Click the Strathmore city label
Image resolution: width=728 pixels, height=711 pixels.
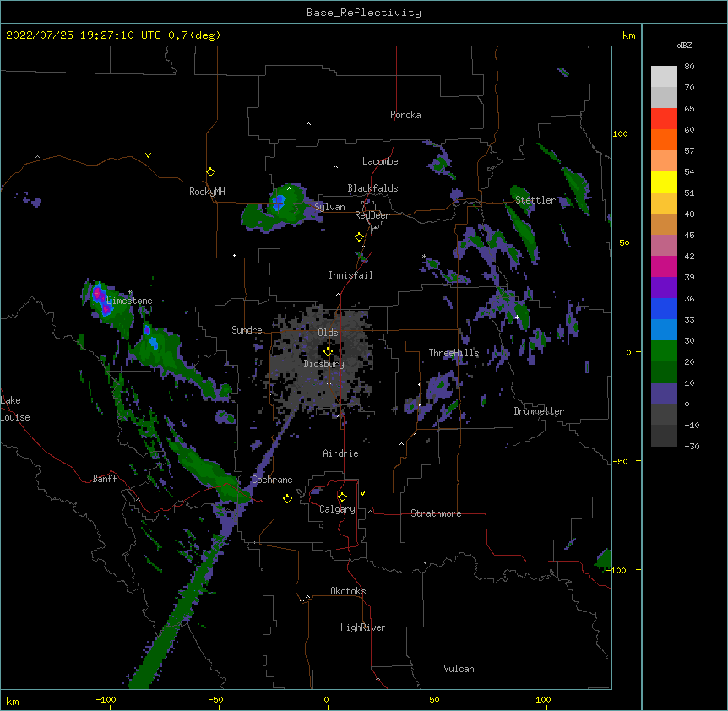click(x=436, y=513)
